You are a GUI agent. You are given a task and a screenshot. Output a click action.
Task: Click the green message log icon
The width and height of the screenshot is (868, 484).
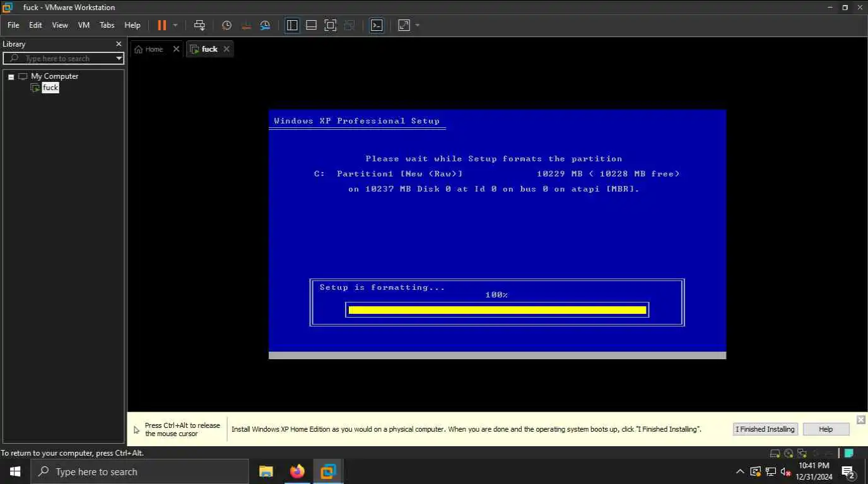(x=849, y=453)
